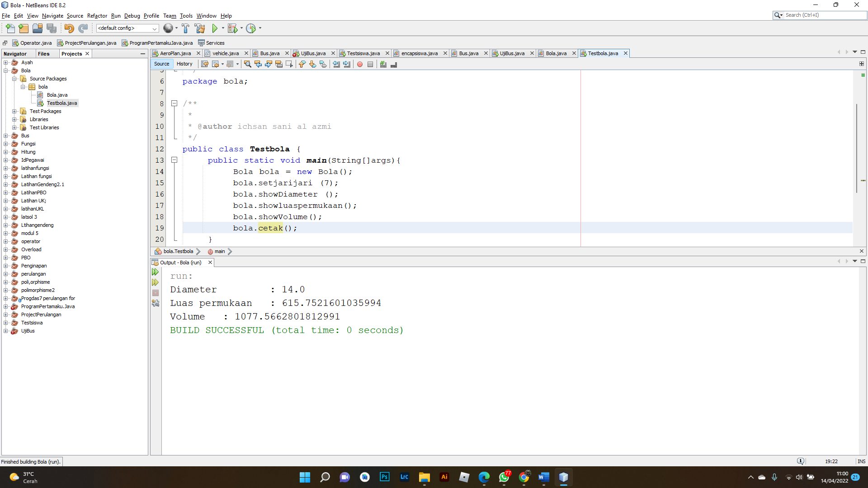
Task: Expand the Test Packages tree node
Action: pyautogui.click(x=14, y=111)
